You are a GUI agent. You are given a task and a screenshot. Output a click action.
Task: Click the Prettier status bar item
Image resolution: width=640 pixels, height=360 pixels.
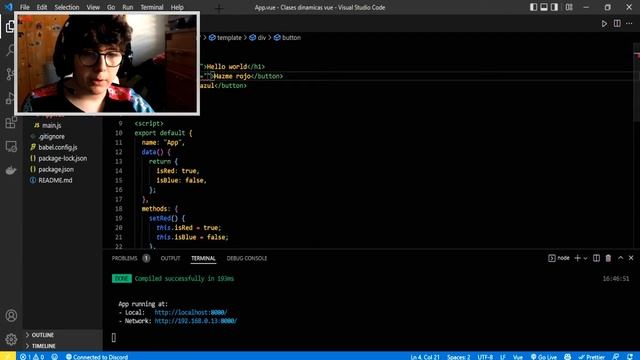(x=591, y=357)
